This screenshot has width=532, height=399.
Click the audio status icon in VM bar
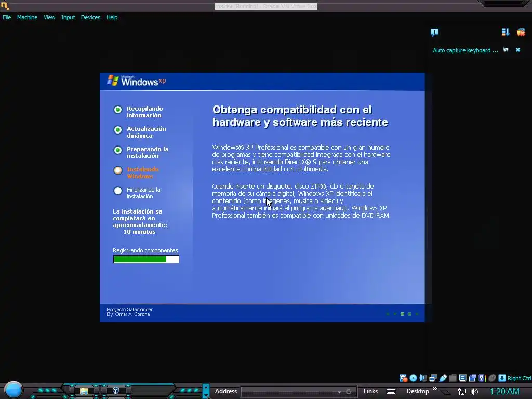click(423, 378)
